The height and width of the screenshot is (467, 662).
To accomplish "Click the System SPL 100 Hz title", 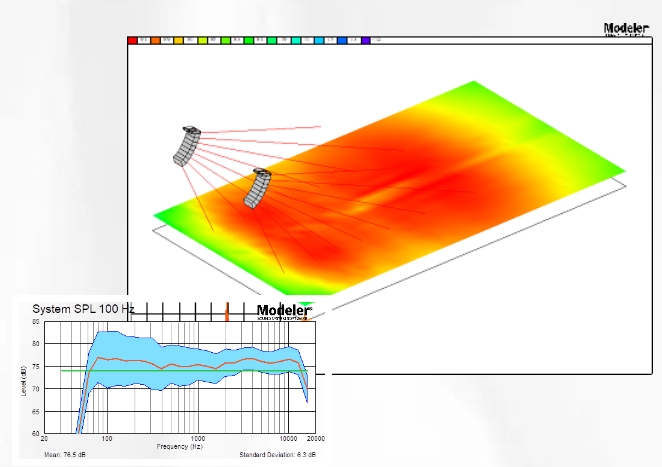I will click(x=84, y=309).
